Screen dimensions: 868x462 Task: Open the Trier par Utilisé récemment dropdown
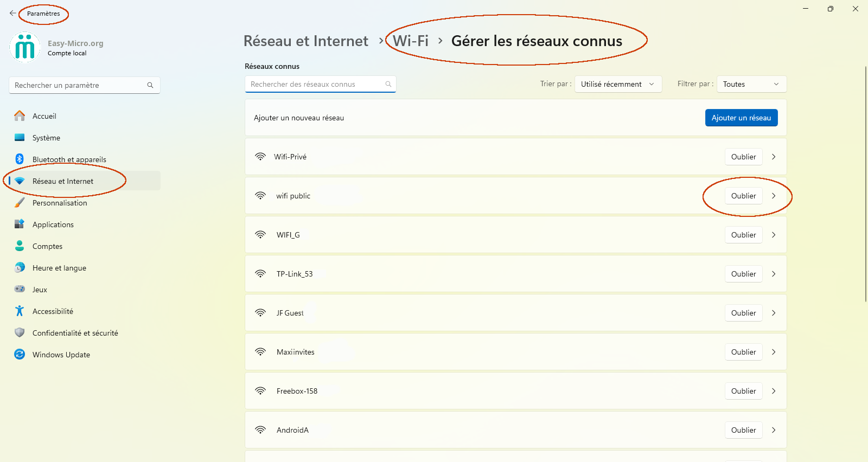pyautogui.click(x=618, y=84)
